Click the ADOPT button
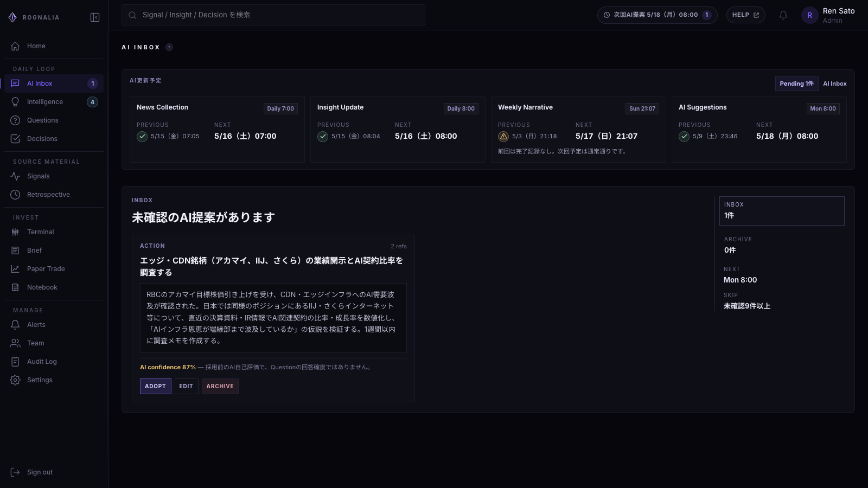The image size is (868, 488). pos(156,386)
